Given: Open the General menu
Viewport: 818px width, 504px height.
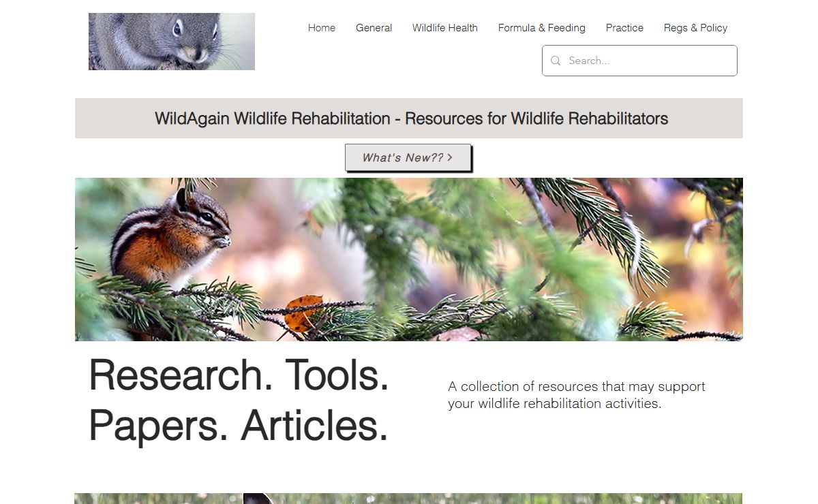Looking at the screenshot, I should pos(374,28).
